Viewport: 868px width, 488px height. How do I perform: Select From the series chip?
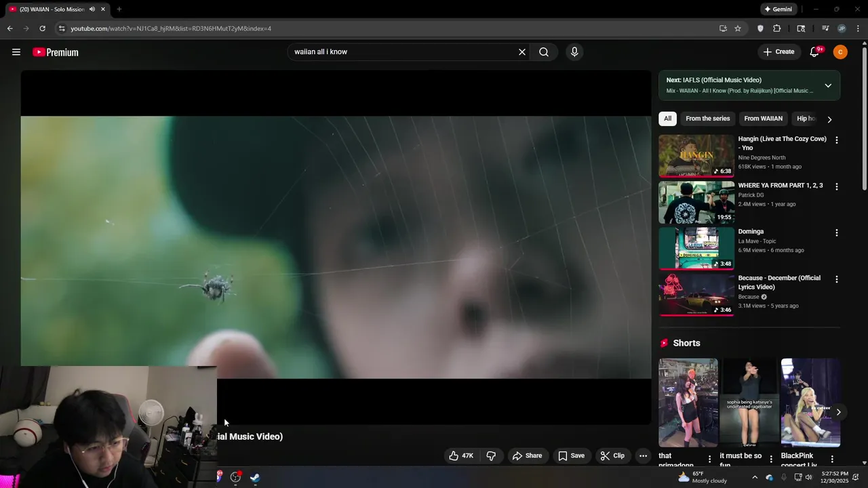click(707, 119)
